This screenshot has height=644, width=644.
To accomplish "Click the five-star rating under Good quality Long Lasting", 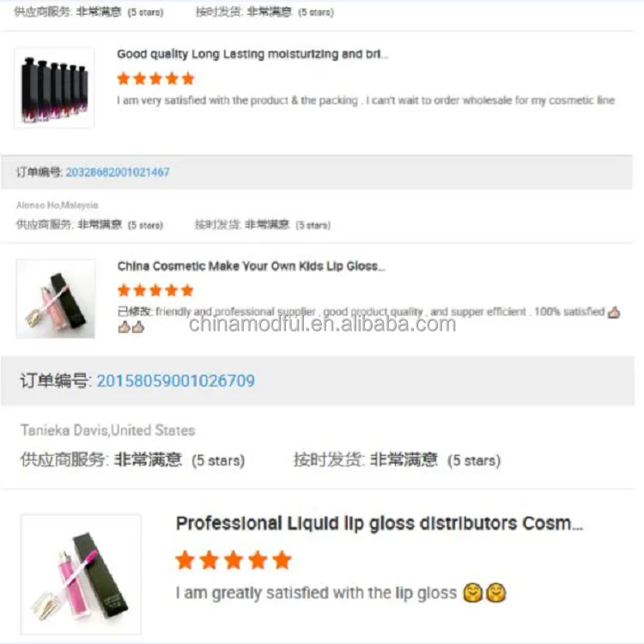I will coord(155,78).
